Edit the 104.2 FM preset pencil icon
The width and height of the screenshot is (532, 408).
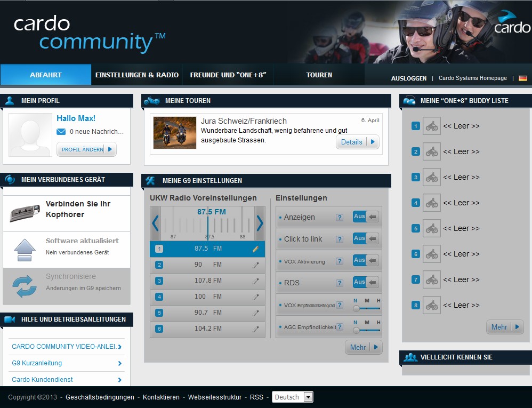click(255, 329)
